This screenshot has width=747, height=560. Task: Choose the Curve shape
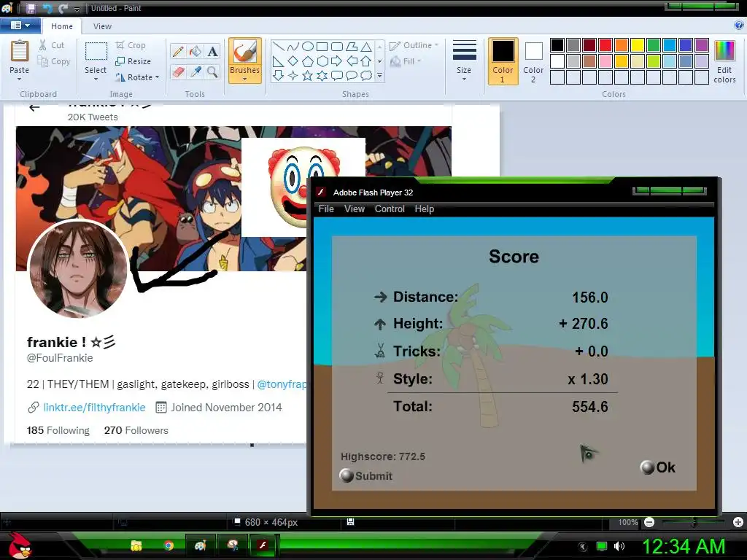pos(293,47)
